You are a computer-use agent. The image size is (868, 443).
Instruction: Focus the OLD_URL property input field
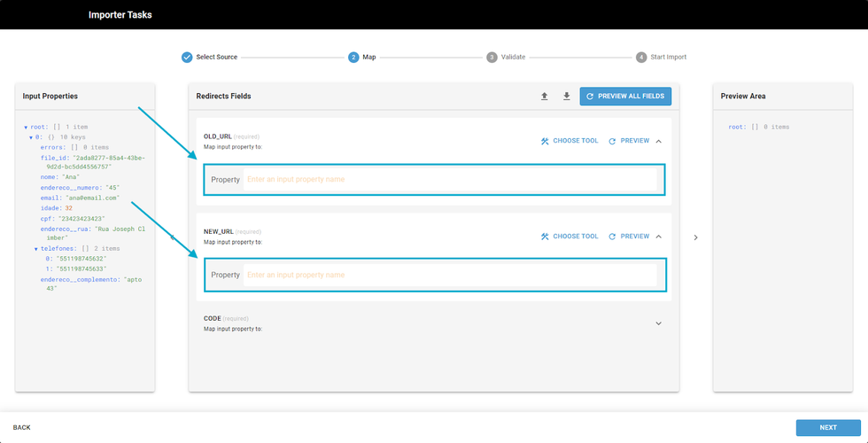click(452, 180)
